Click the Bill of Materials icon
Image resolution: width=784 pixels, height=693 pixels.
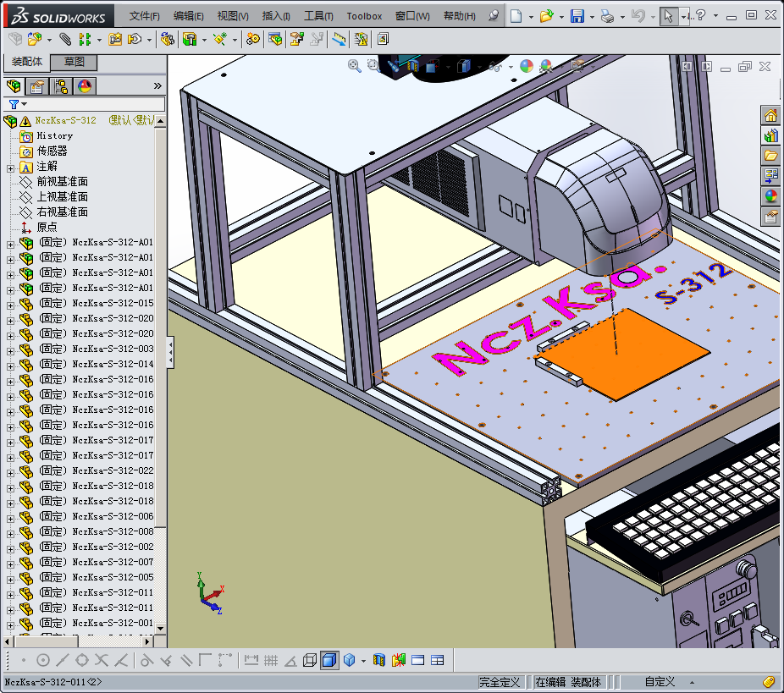[x=275, y=39]
